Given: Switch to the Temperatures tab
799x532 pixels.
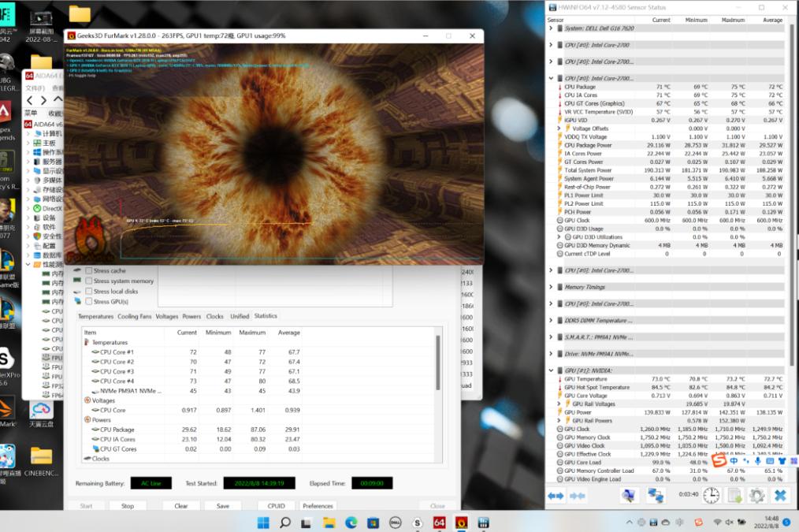Looking at the screenshot, I should tap(95, 316).
